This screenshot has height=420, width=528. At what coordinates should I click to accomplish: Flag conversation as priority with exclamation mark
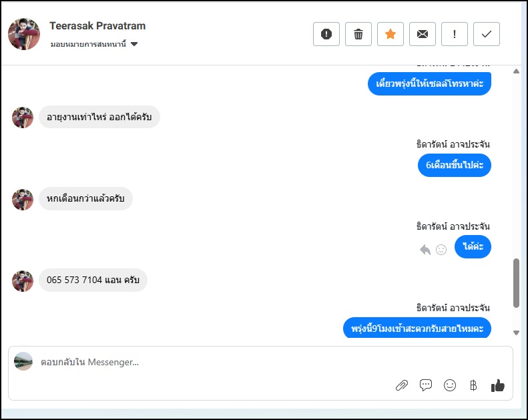point(455,34)
